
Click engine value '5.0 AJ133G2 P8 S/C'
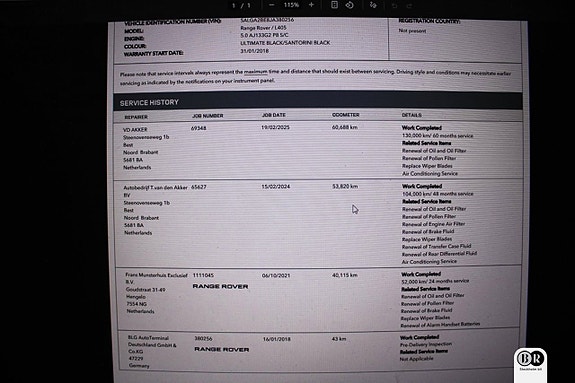(264, 35)
